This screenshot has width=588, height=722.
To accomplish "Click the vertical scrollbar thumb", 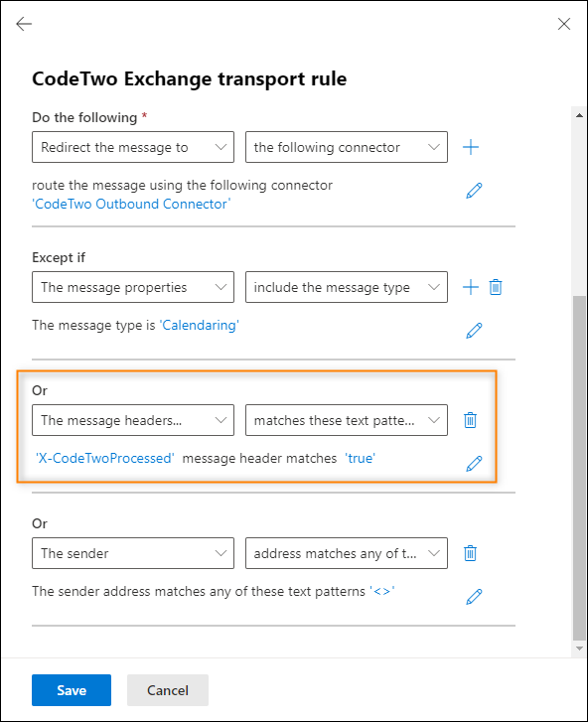I will pos(580,468).
